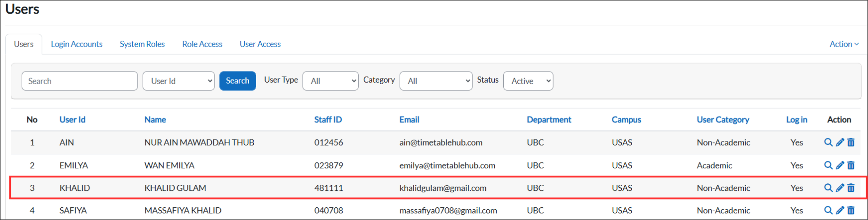Delete user KHALID with trash icon
868x220 pixels.
pos(851,188)
